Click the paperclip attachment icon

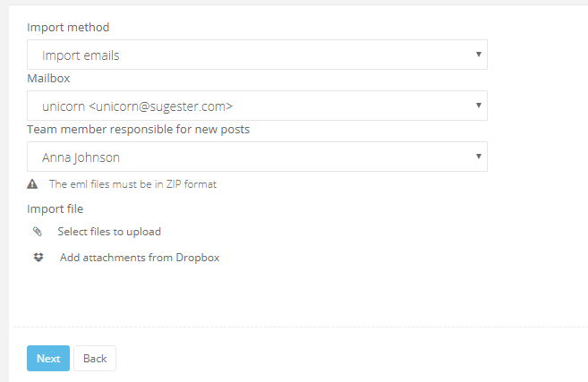tap(37, 232)
